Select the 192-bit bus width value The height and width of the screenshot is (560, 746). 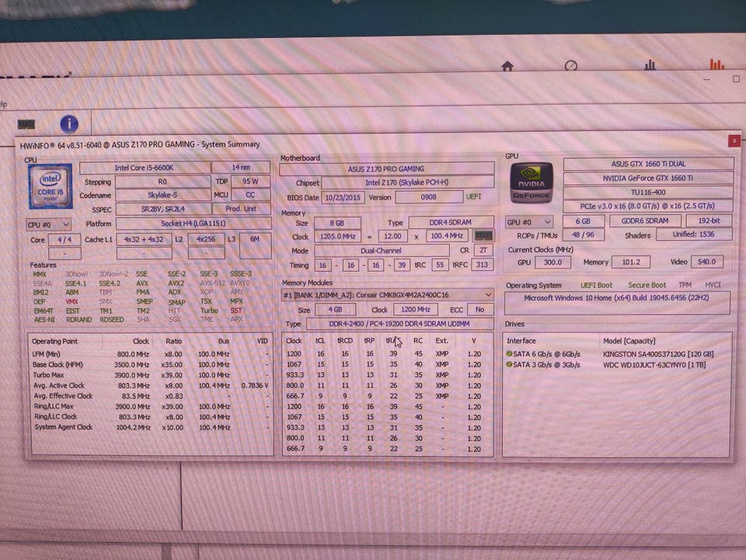click(x=709, y=221)
